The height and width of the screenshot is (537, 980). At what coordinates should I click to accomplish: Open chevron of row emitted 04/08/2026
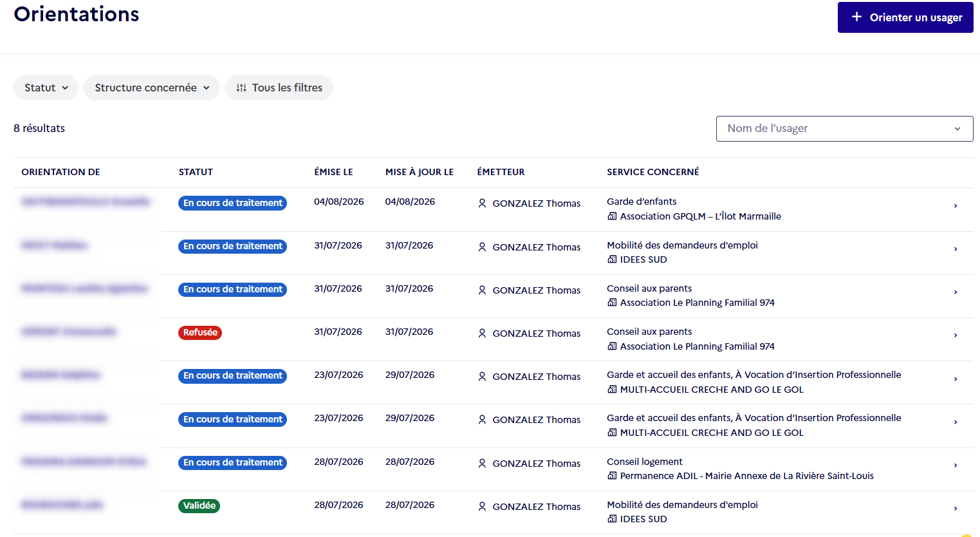pyautogui.click(x=956, y=206)
